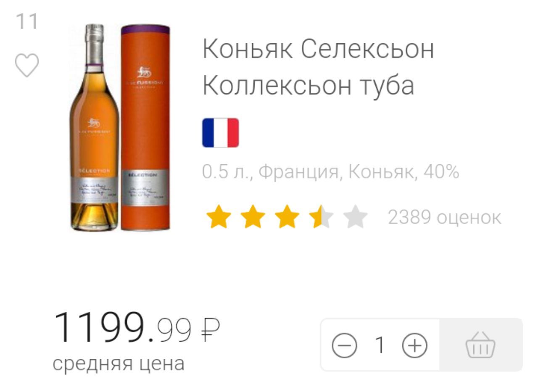Rate product with the fifth star
The image size is (538, 392).
[356, 217]
